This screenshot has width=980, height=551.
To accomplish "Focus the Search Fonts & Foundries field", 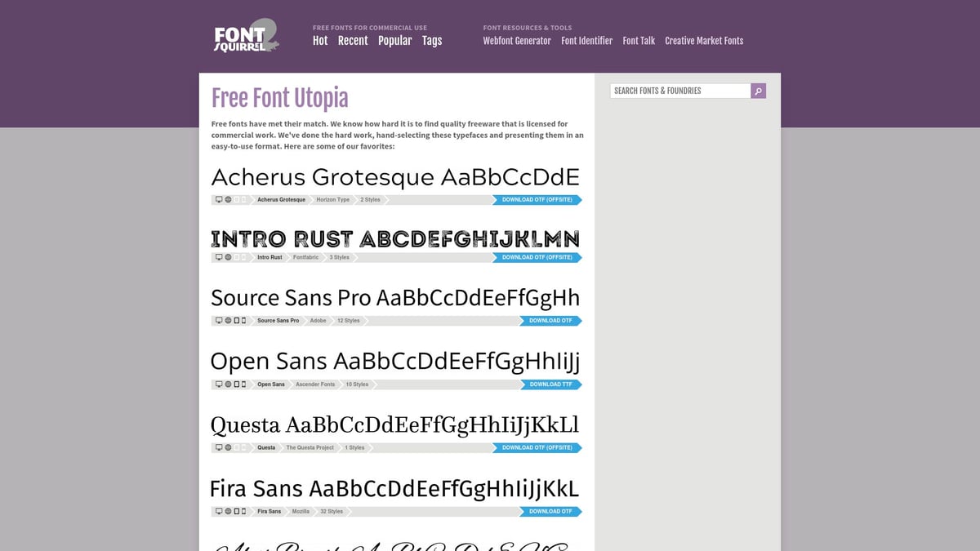I will 680,91.
